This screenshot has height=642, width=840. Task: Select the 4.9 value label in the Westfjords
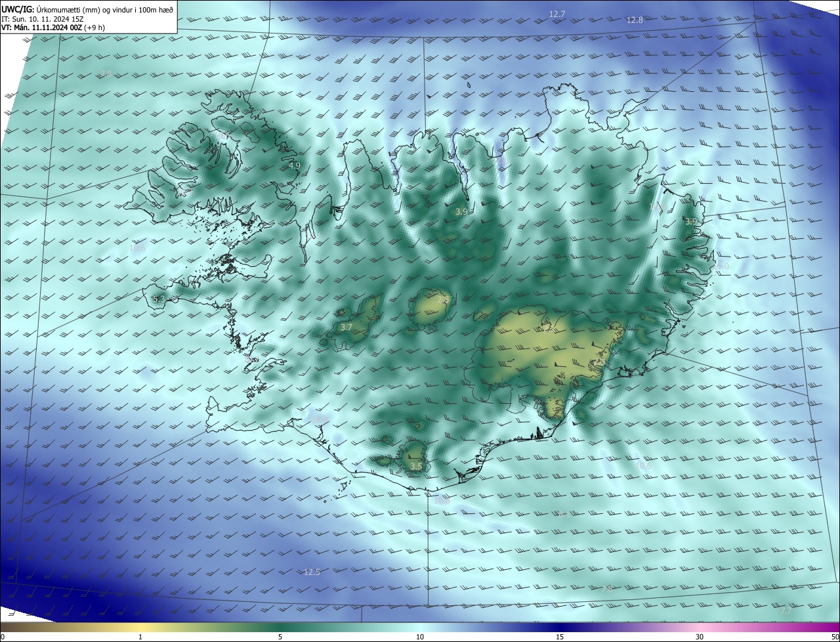[x=294, y=166]
